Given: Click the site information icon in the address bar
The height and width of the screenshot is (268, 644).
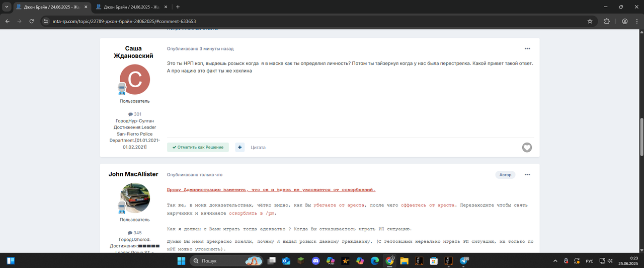Looking at the screenshot, I should [46, 21].
